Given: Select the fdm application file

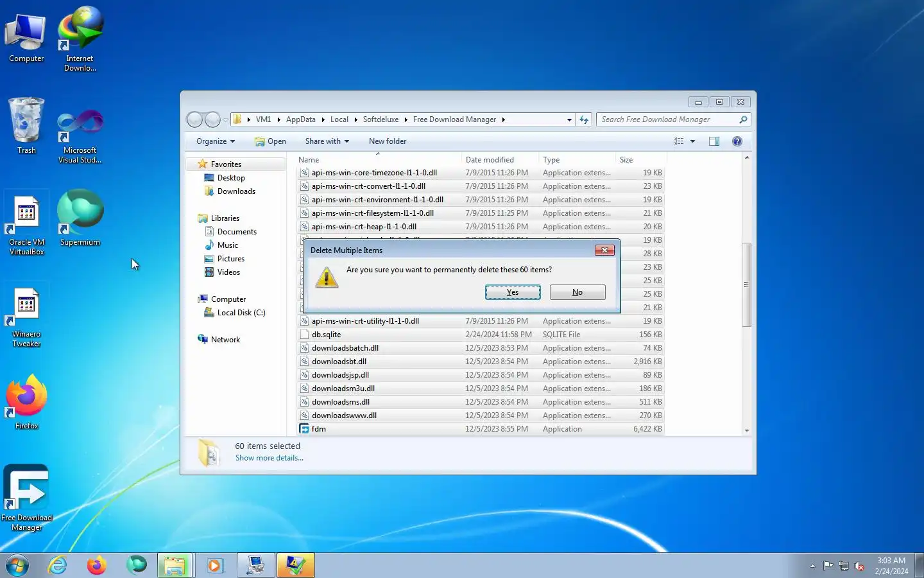Looking at the screenshot, I should tap(481, 429).
